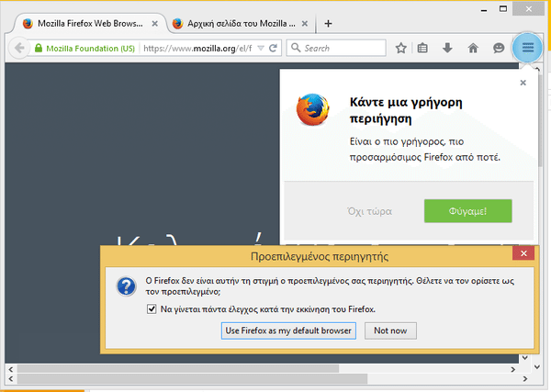Screen dimensions: 551x392
Task: Open the URL history dropdown arrow
Action: coord(261,48)
